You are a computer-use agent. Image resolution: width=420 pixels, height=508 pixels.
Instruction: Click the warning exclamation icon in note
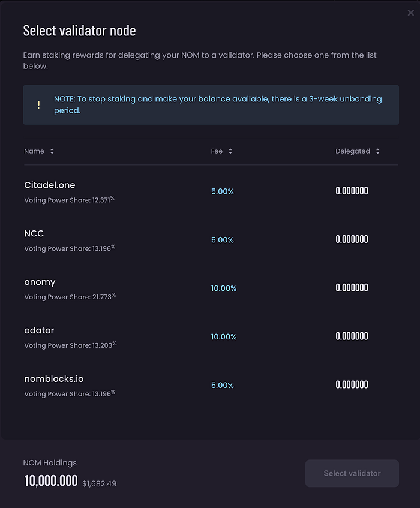tap(38, 105)
